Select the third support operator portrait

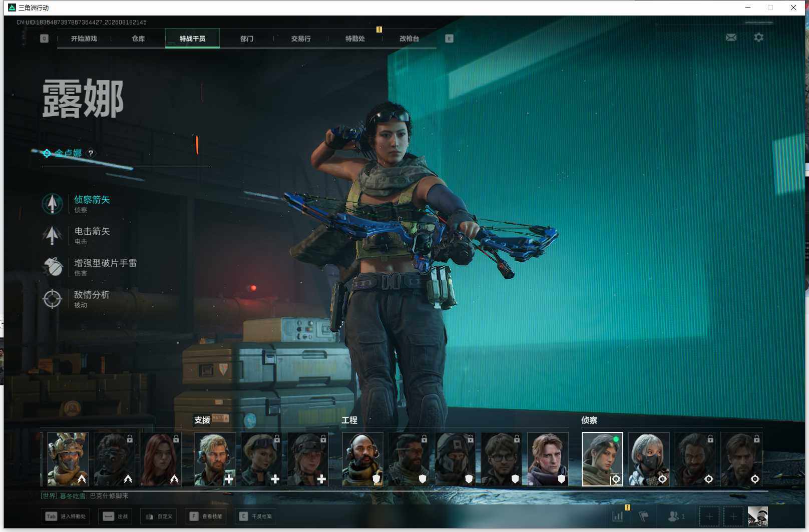point(308,459)
